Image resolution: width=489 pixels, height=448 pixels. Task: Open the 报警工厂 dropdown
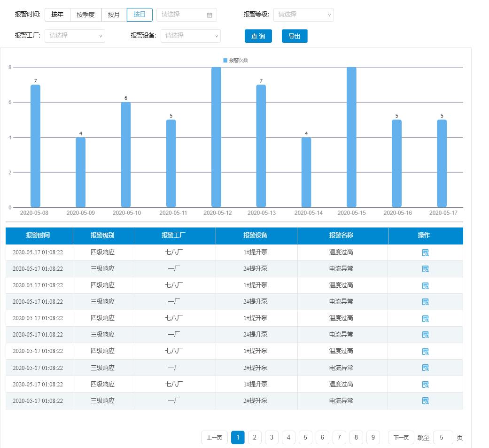click(75, 36)
